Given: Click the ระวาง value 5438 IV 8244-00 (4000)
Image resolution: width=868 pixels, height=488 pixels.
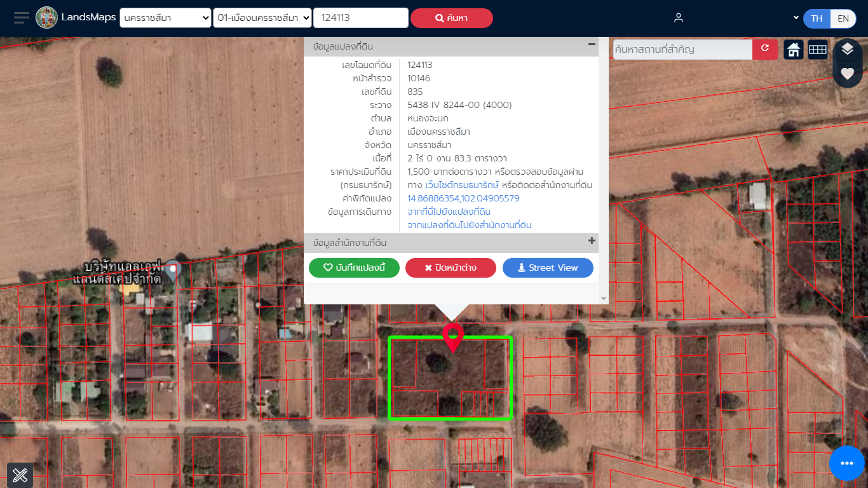Looking at the screenshot, I should [459, 105].
